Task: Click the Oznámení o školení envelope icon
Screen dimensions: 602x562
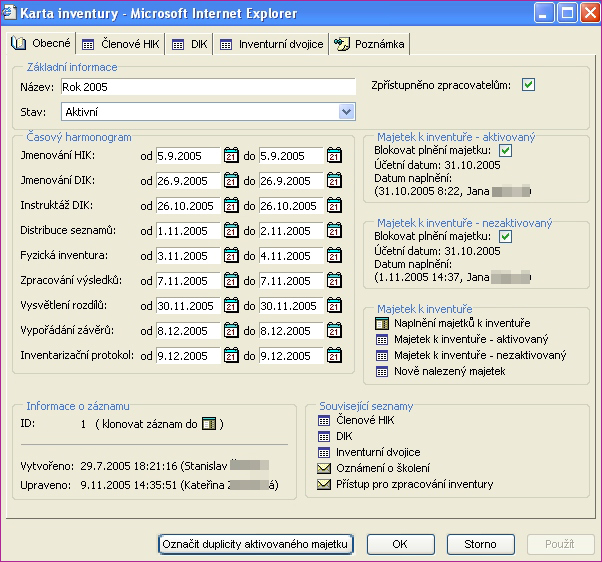Action: [x=323, y=468]
